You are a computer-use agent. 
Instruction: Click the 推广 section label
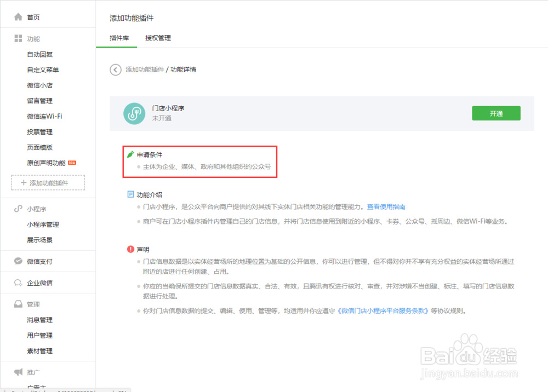click(33, 372)
